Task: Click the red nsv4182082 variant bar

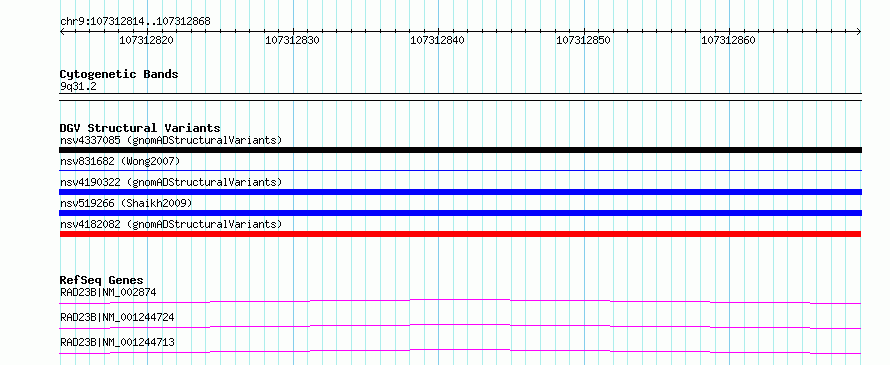Action: pyautogui.click(x=460, y=234)
